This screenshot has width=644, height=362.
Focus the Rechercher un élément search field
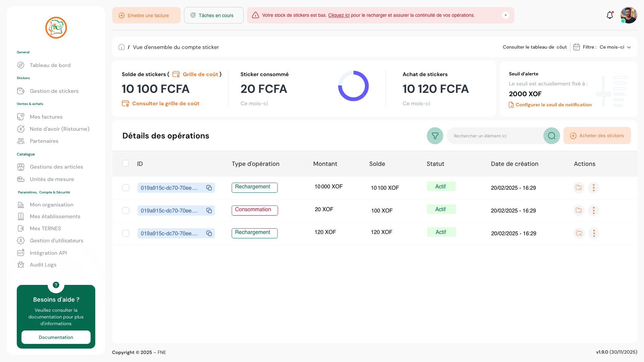coord(495,136)
